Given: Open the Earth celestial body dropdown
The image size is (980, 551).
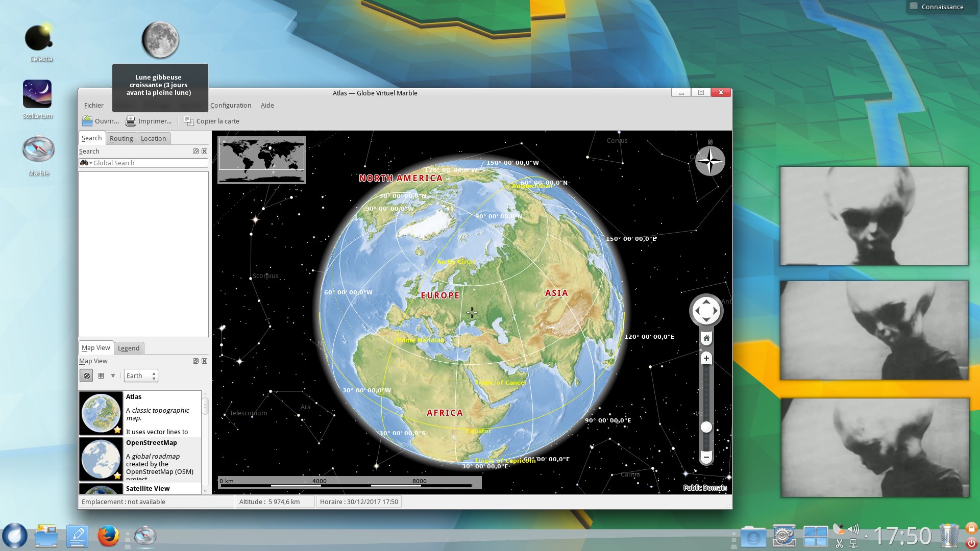Looking at the screenshot, I should coord(141,376).
